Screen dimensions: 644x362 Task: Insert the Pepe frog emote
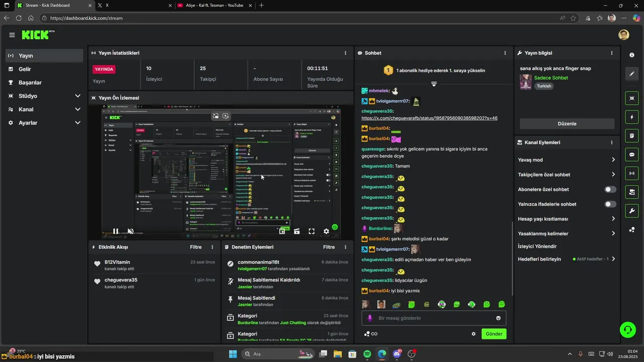396,304
